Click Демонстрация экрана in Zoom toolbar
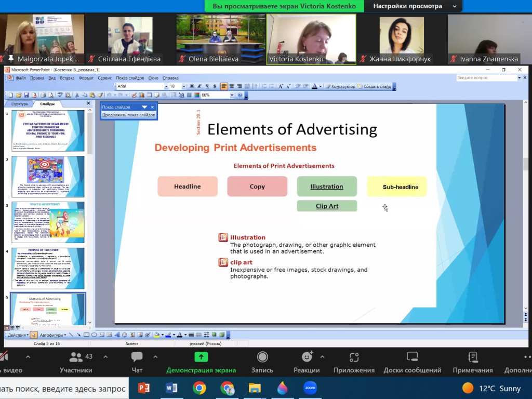Screen dimensions: 532x399 point(201,362)
